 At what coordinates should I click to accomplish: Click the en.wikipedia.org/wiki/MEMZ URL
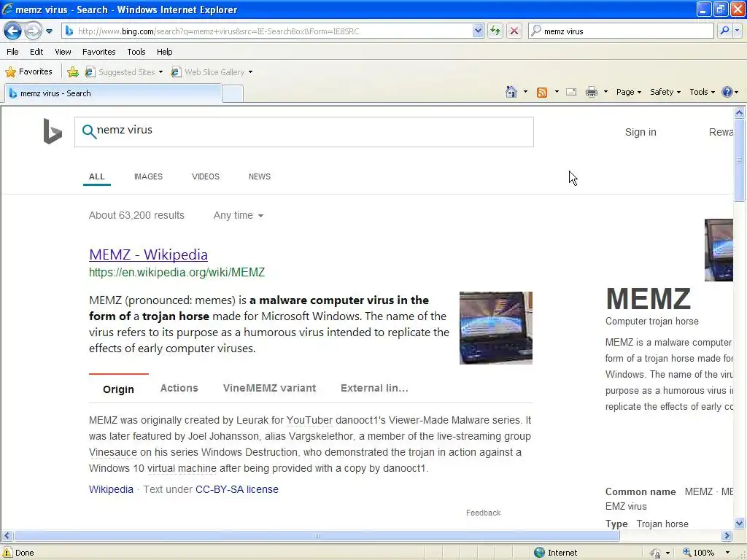177,273
